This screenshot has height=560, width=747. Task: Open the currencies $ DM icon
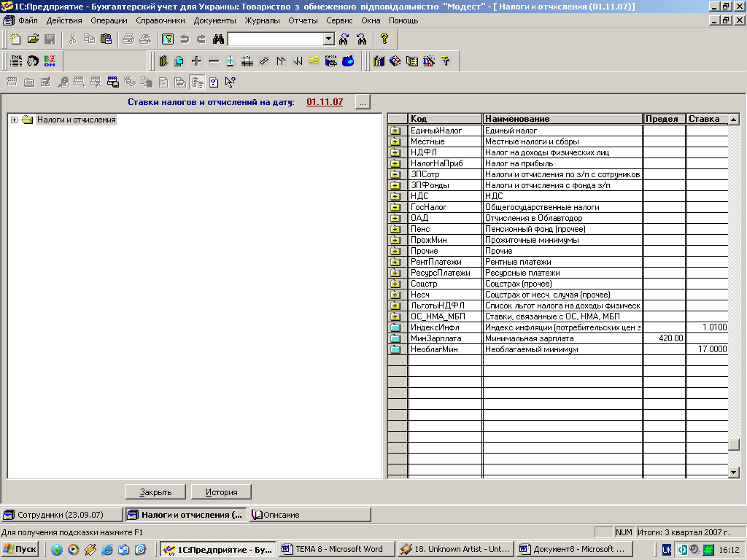[49, 61]
